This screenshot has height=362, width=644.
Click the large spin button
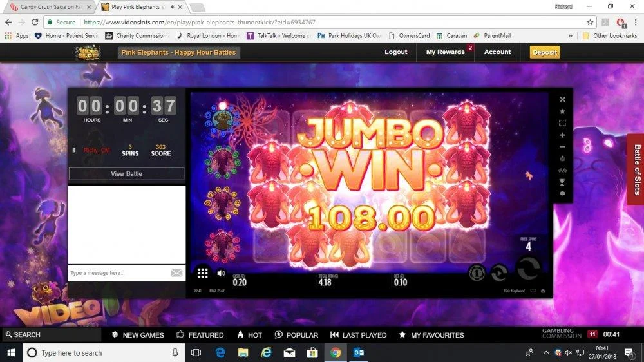click(528, 269)
